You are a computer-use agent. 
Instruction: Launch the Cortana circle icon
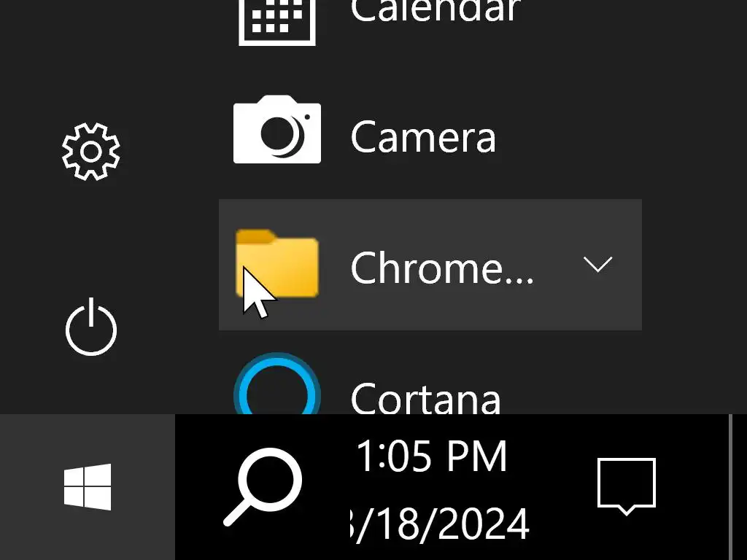[x=277, y=384]
